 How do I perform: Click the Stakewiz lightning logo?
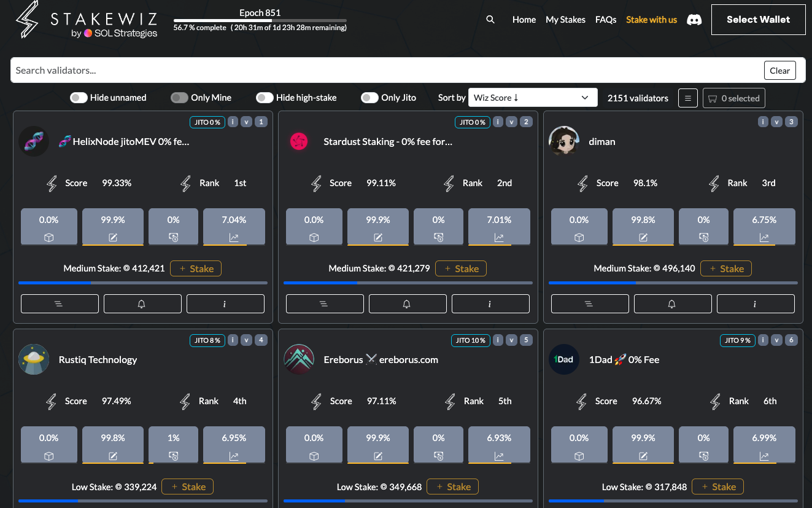click(x=26, y=20)
